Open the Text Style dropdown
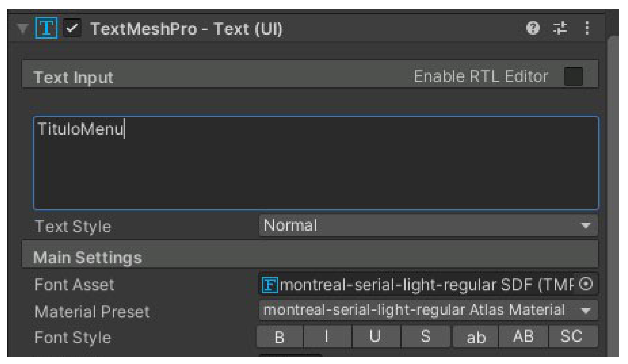 428,226
